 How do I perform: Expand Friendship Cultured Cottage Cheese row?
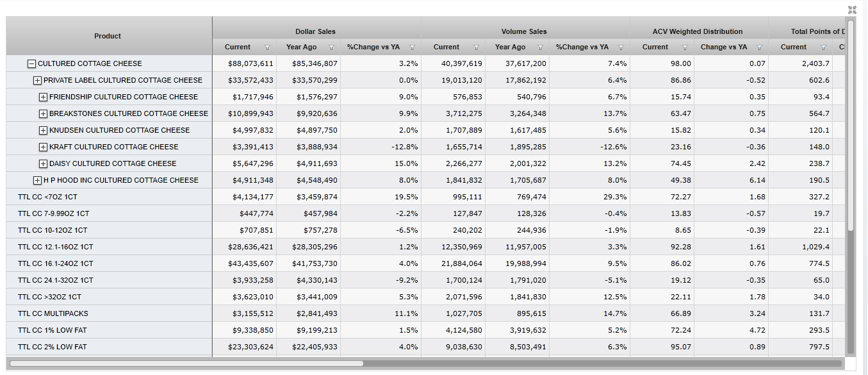[x=43, y=97]
